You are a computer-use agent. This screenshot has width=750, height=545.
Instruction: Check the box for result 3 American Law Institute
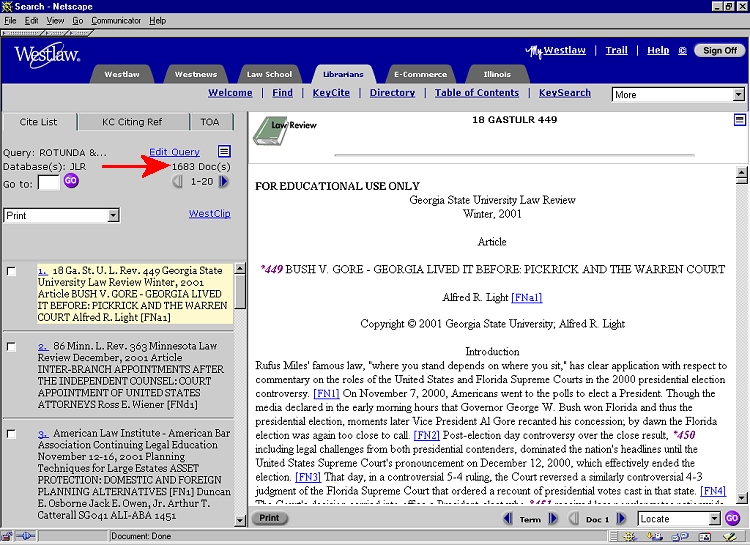pos(11,434)
